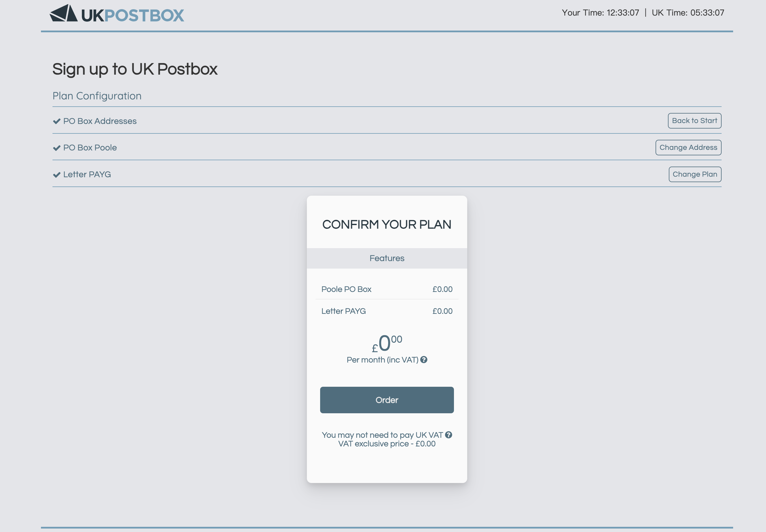The image size is (766, 532).
Task: Click checkmark icon next to PO Box Poole
Action: pyautogui.click(x=57, y=148)
